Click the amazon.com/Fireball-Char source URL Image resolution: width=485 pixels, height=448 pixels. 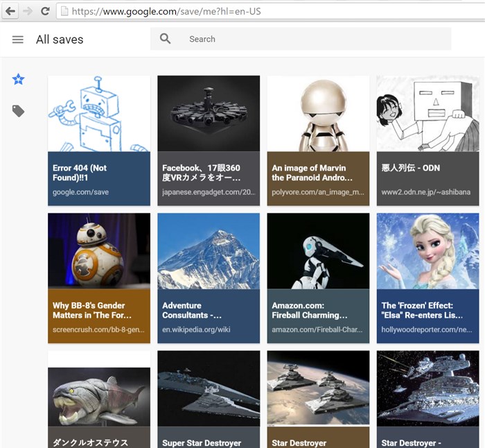click(x=317, y=329)
